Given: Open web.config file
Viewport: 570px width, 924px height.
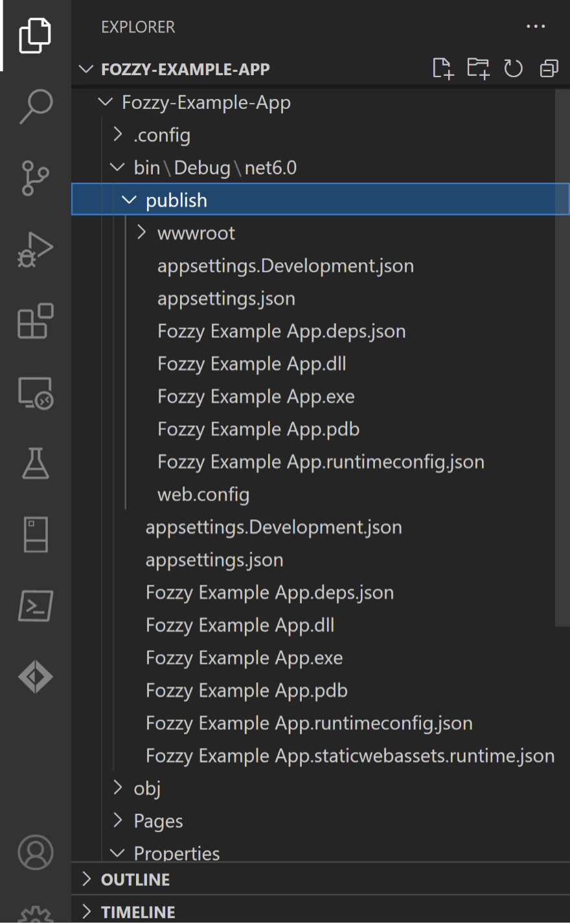Looking at the screenshot, I should point(203,495).
